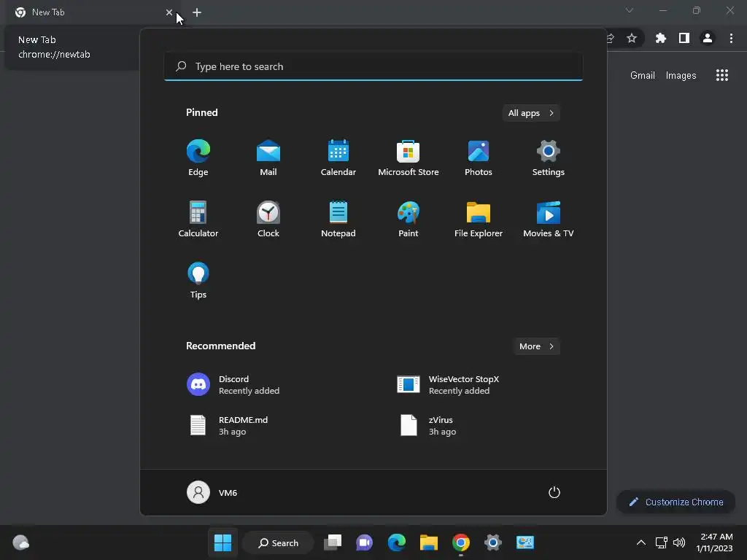The image size is (747, 560).
Task: Open the clock showing 2:47 AM
Action: pos(714,542)
